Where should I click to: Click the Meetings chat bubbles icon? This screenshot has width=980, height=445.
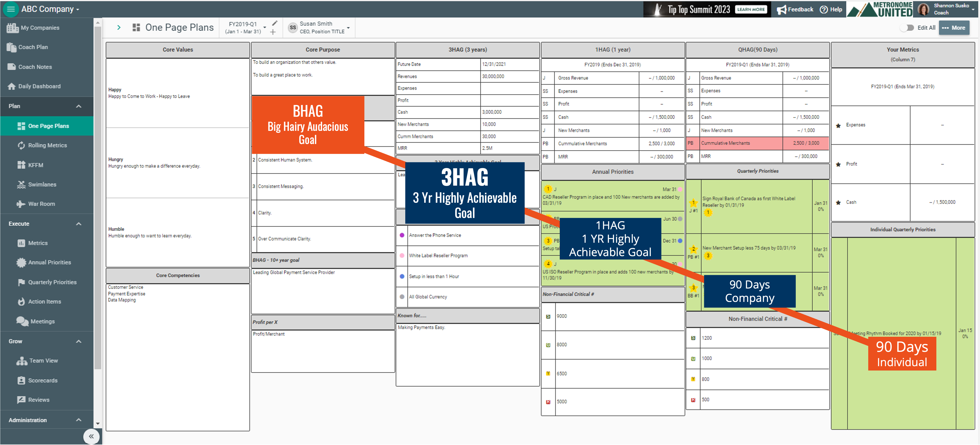(22, 321)
